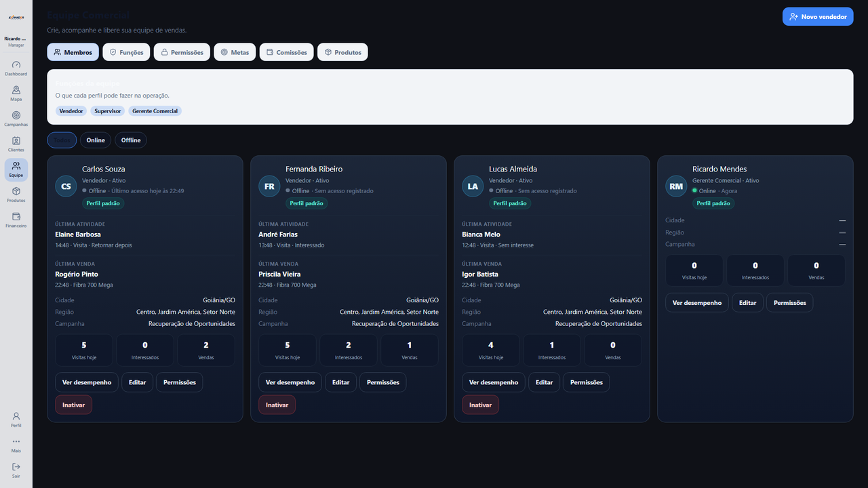Viewport: 868px width, 488px height.
Task: Open the Mais menu in sidebar
Action: click(x=16, y=445)
